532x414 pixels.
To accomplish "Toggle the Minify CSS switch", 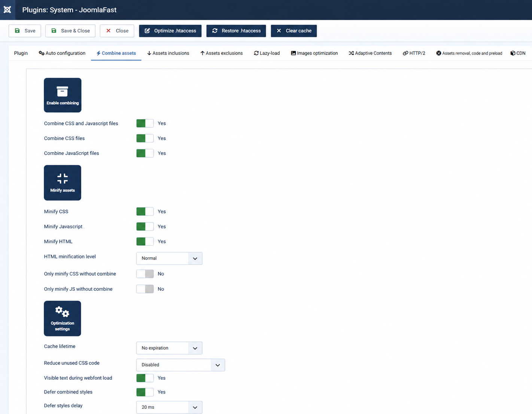I will click(145, 212).
